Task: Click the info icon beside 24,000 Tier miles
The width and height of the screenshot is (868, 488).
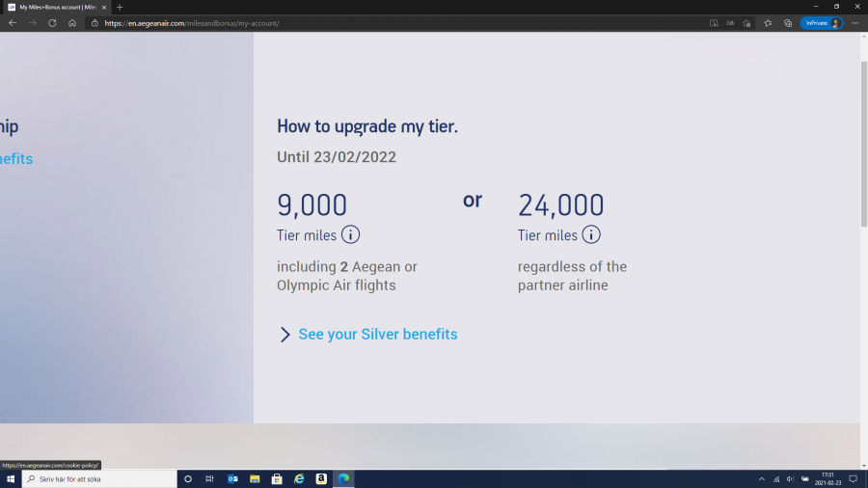Action: coord(591,234)
